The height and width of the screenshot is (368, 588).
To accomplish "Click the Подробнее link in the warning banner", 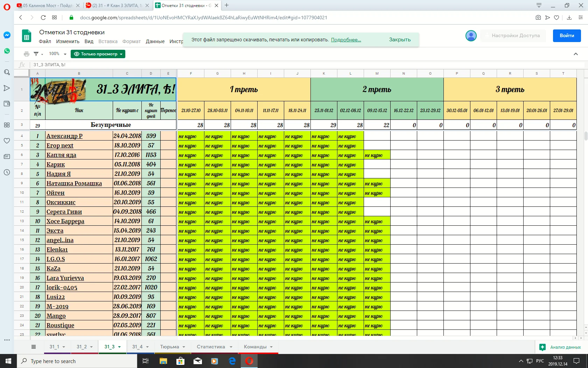I will click(346, 40).
